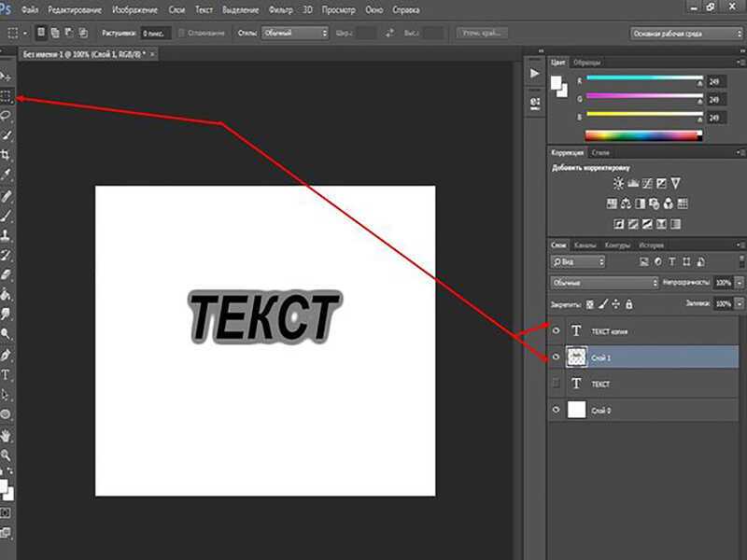Screen dimensions: 747x560
Task: Click the foreground color swatch in Color panel
Action: pyautogui.click(x=556, y=83)
